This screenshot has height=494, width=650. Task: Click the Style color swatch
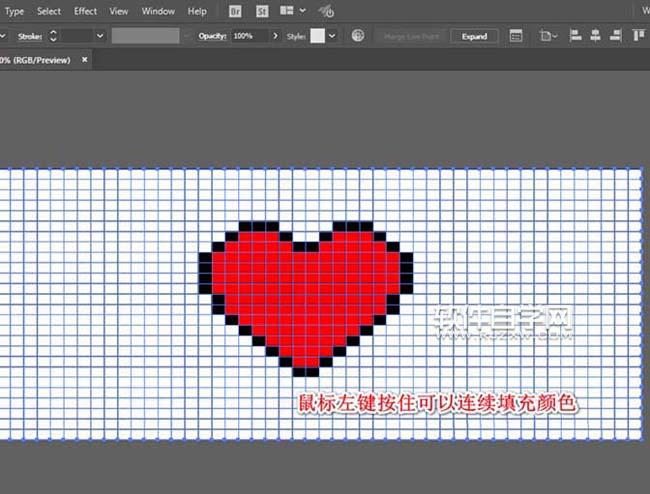pyautogui.click(x=316, y=35)
